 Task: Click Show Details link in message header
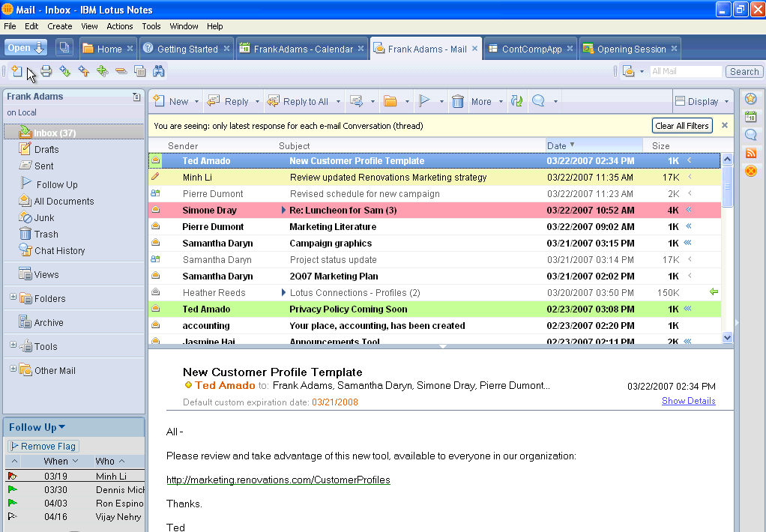(x=688, y=401)
